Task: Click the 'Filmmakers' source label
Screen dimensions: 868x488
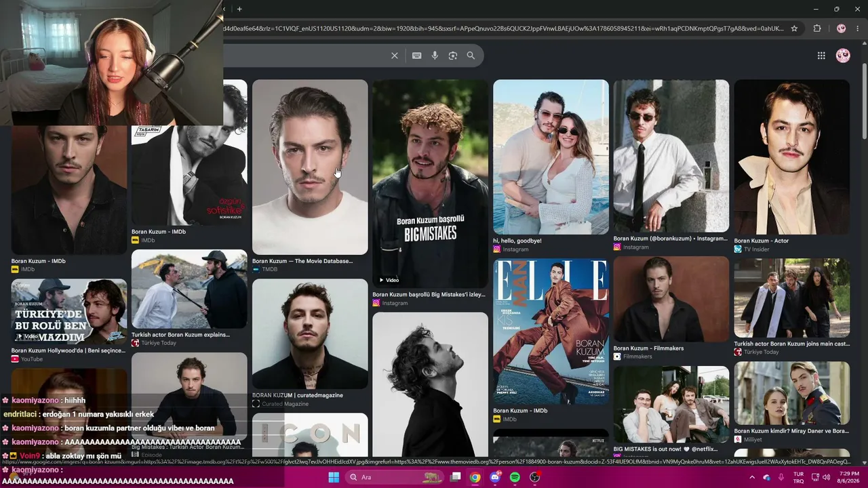Action: coord(637,357)
